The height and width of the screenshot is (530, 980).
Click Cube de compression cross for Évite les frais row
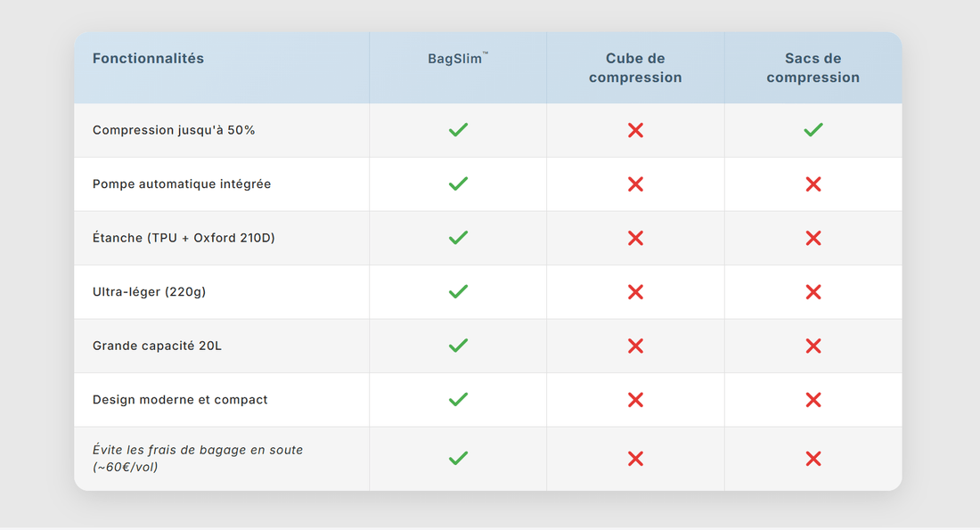(x=635, y=459)
